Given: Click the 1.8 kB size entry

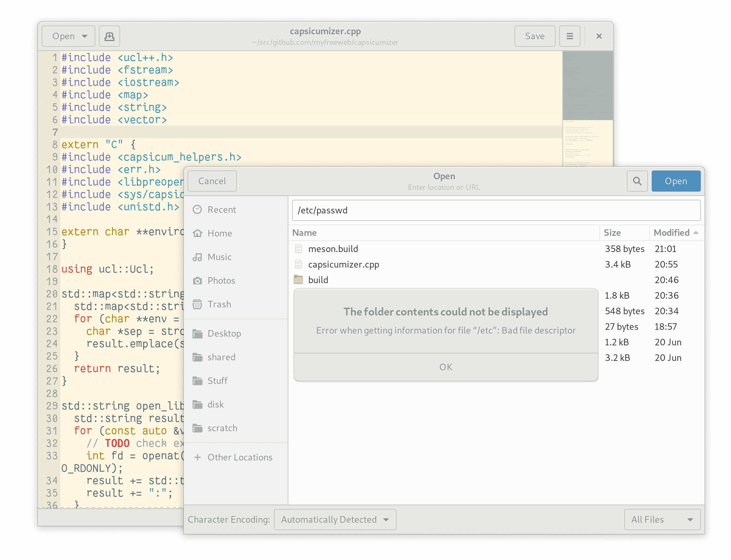Looking at the screenshot, I should (x=617, y=295).
